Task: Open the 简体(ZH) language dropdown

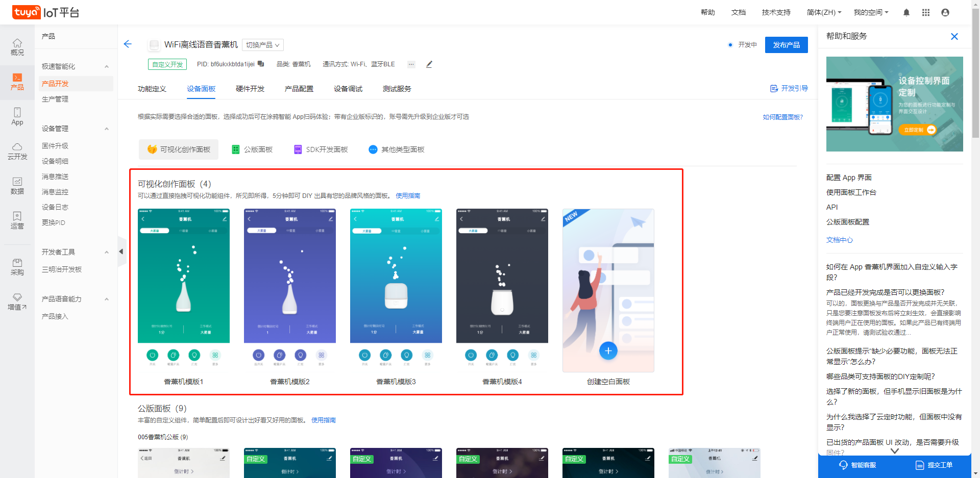Action: (x=824, y=12)
